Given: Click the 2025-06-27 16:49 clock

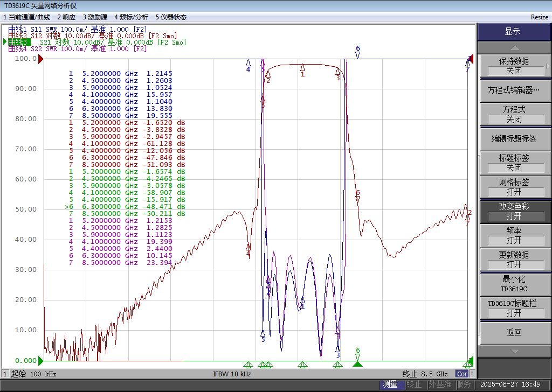Looking at the screenshot, I should click(x=510, y=384).
